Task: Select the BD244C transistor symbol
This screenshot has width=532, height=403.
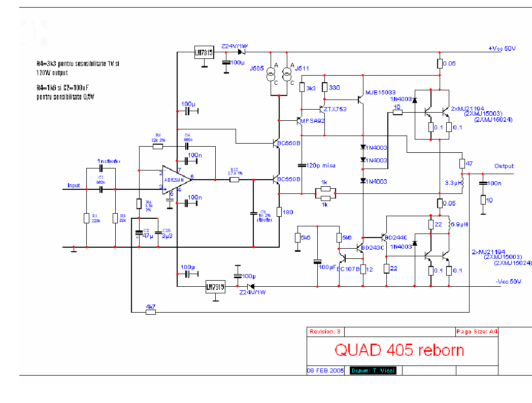Action: pos(384,238)
